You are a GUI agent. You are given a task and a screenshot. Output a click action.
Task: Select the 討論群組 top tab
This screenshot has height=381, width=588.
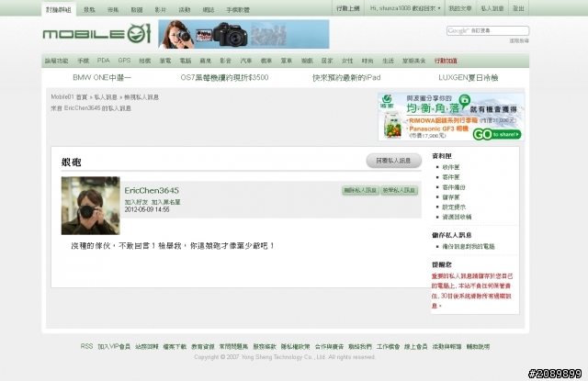pyautogui.click(x=59, y=10)
